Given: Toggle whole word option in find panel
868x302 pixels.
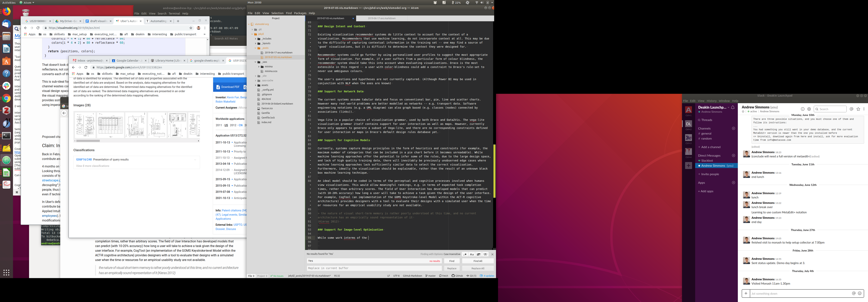Looking at the screenshot, I should [485, 254].
